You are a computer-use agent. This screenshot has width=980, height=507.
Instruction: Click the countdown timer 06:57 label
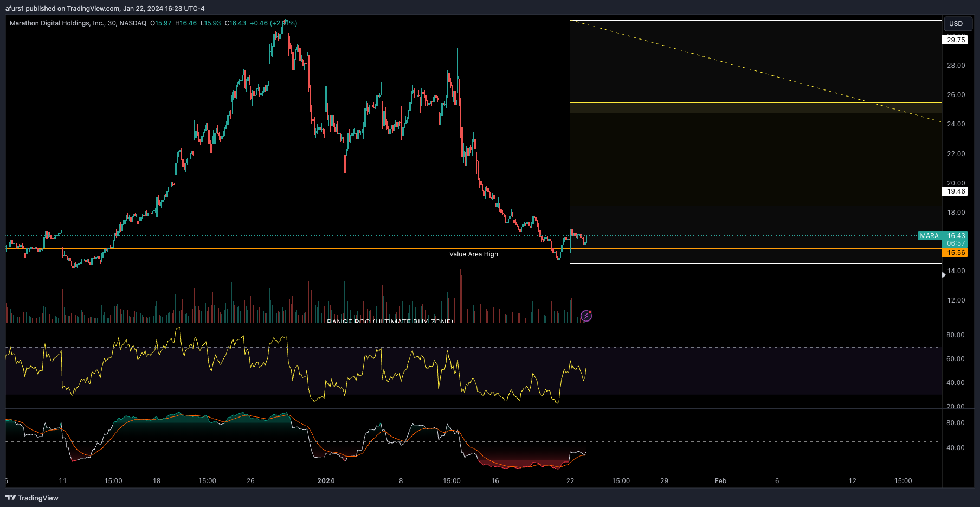(956, 243)
